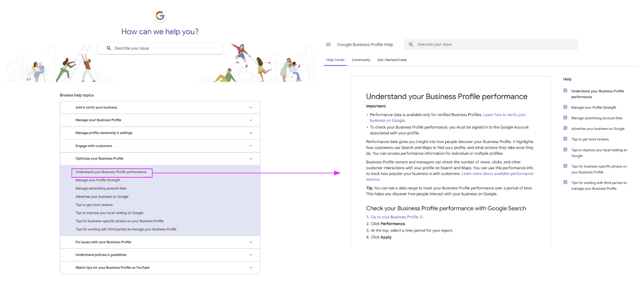Screen dimensions: 644x288
Task: Open Manage advertising account links in Help sidebar
Action: click(x=597, y=118)
